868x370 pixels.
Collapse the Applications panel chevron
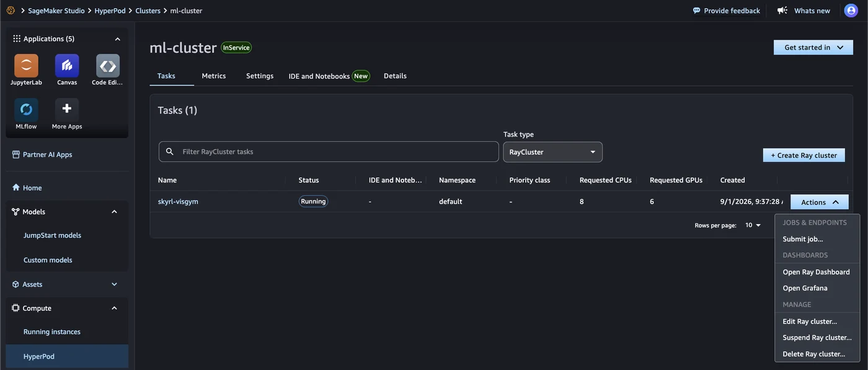point(117,38)
